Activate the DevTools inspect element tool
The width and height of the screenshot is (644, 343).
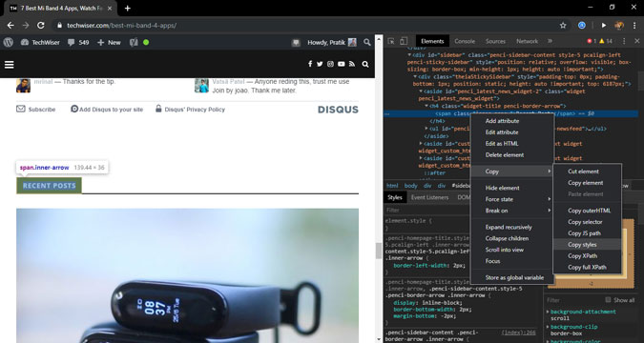391,41
